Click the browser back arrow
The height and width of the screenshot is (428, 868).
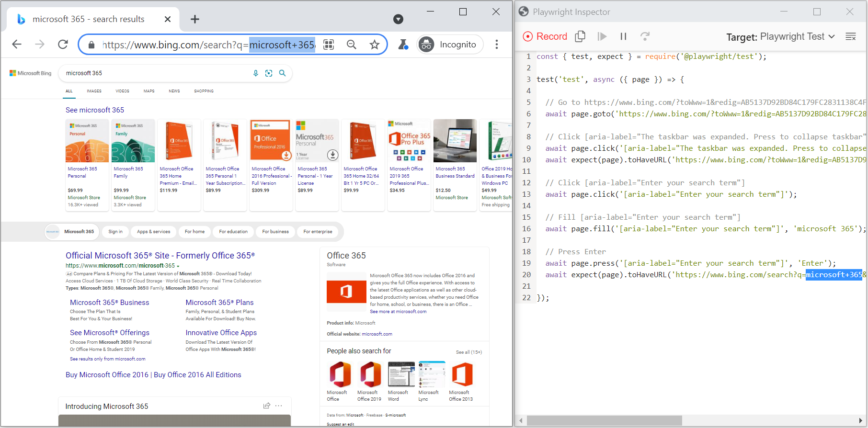pos(17,45)
